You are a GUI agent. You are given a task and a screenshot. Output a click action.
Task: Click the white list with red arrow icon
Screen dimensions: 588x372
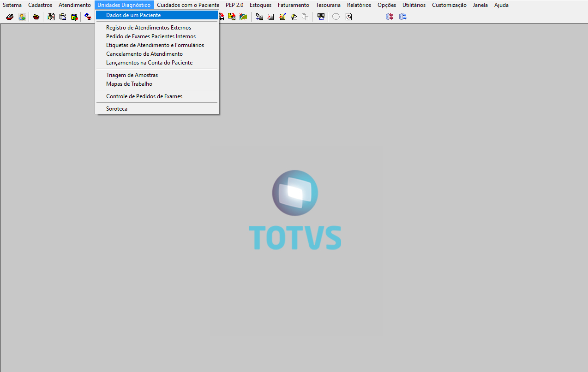coord(270,17)
